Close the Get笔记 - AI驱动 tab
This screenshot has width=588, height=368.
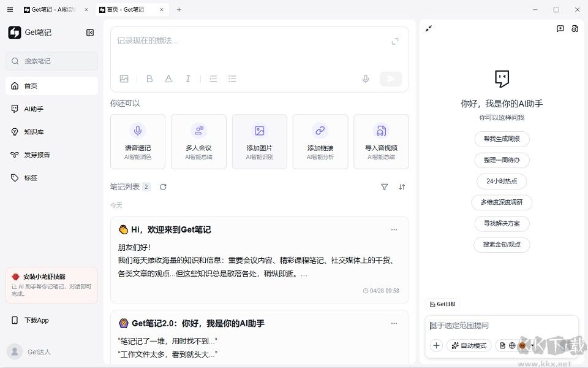[86, 10]
